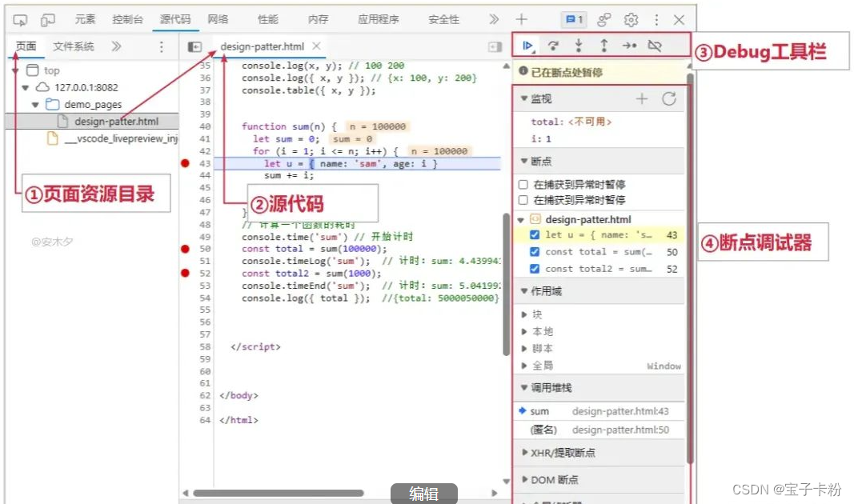
Task: Click the Step out of function icon
Action: [x=604, y=46]
